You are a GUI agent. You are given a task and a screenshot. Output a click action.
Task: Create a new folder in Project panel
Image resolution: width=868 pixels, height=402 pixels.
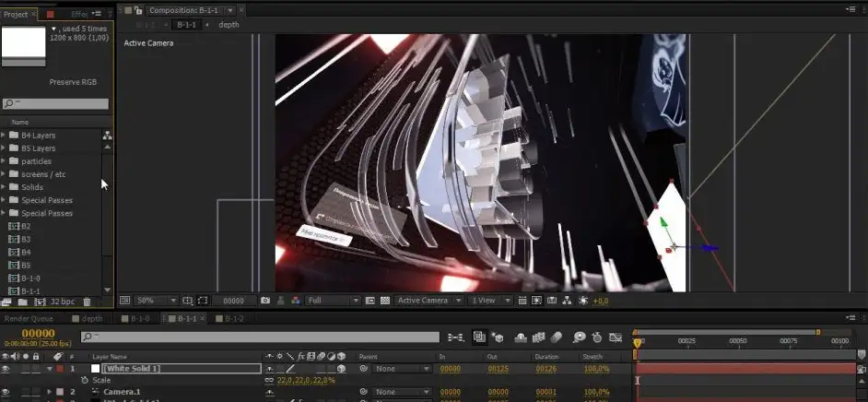click(23, 302)
